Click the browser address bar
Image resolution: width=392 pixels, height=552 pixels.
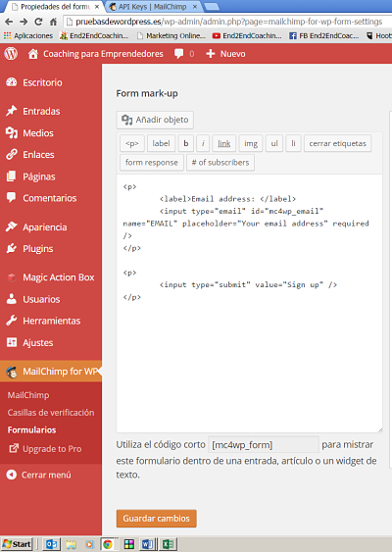click(227, 22)
